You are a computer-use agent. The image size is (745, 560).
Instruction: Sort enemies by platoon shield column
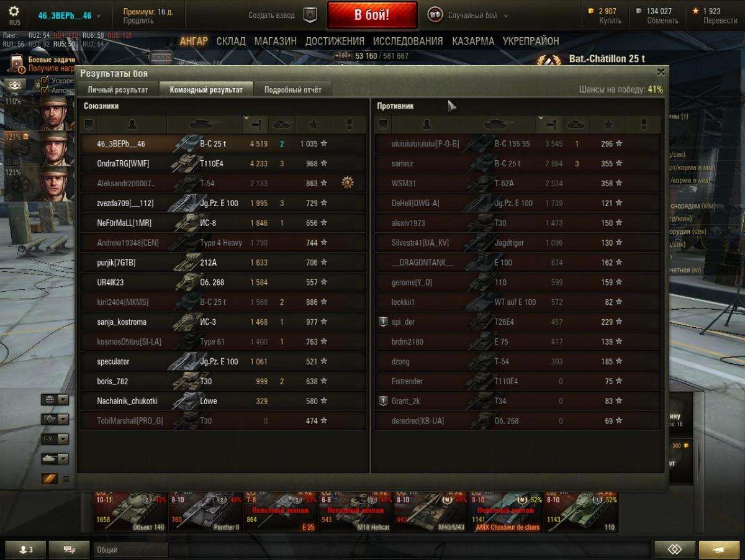[383, 124]
